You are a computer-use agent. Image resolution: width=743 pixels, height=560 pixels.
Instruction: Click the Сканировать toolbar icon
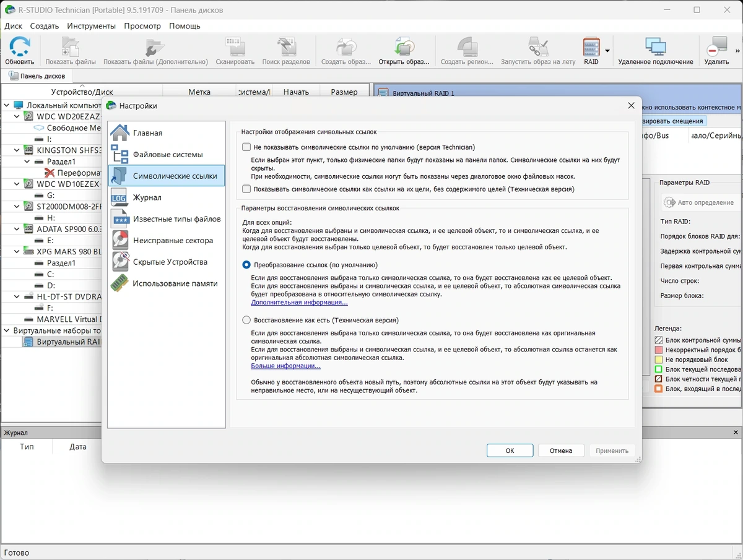[x=235, y=47]
